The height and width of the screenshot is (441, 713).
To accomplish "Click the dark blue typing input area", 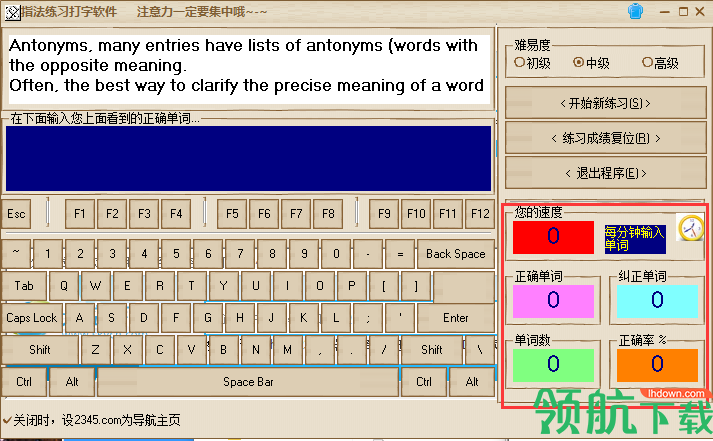I will pyautogui.click(x=248, y=158).
